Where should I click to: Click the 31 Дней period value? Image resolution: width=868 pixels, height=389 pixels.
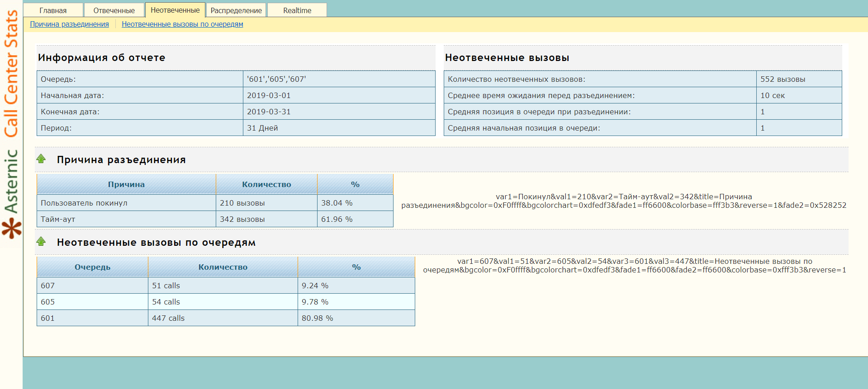tap(262, 128)
